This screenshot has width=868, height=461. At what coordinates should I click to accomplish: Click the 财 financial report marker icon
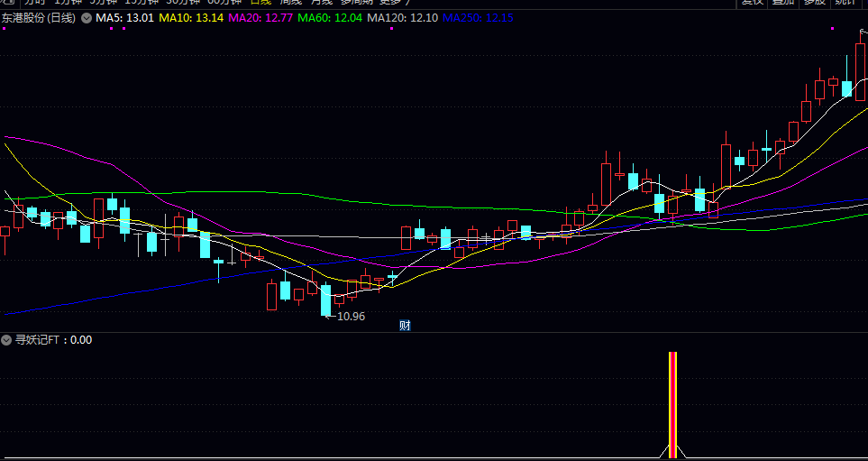[406, 326]
